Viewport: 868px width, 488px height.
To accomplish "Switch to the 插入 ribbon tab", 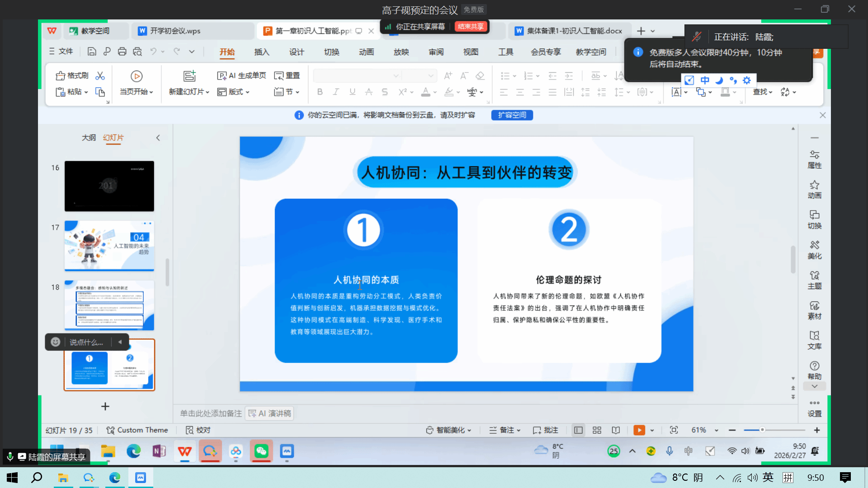I will tap(261, 52).
